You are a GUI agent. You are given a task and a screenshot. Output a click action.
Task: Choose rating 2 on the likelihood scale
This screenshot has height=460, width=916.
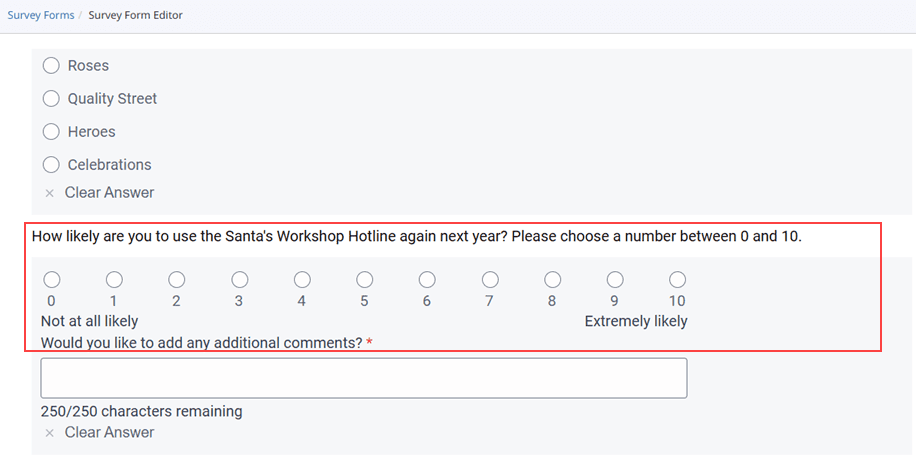point(176,279)
